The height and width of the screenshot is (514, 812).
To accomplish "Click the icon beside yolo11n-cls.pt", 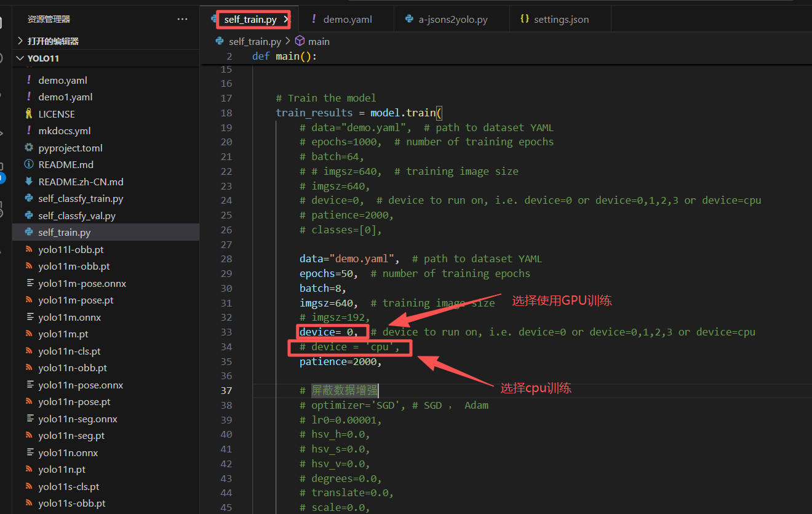I will point(28,351).
